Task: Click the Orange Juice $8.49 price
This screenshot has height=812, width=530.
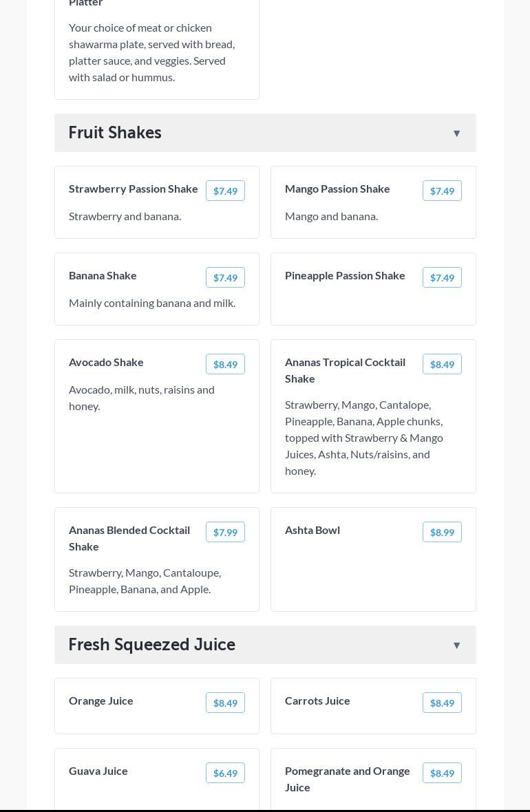Action: pyautogui.click(x=225, y=703)
